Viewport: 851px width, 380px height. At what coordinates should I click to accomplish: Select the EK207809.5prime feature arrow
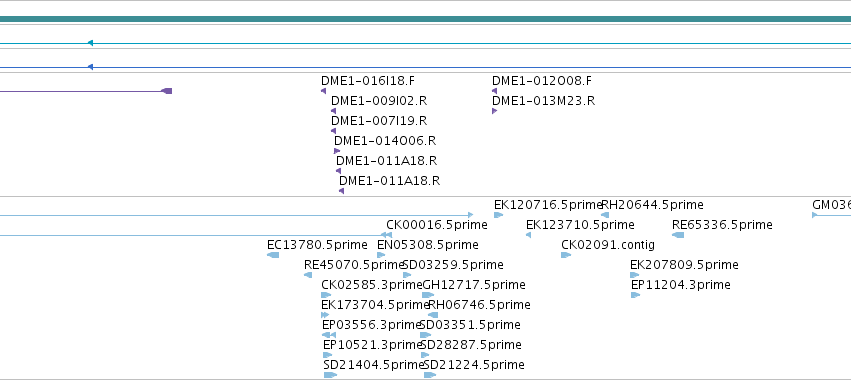click(x=634, y=275)
